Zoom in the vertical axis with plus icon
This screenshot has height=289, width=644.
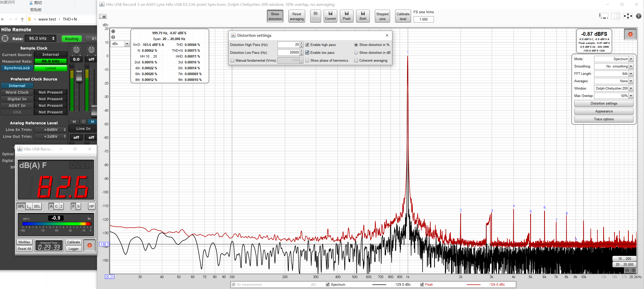point(113,31)
